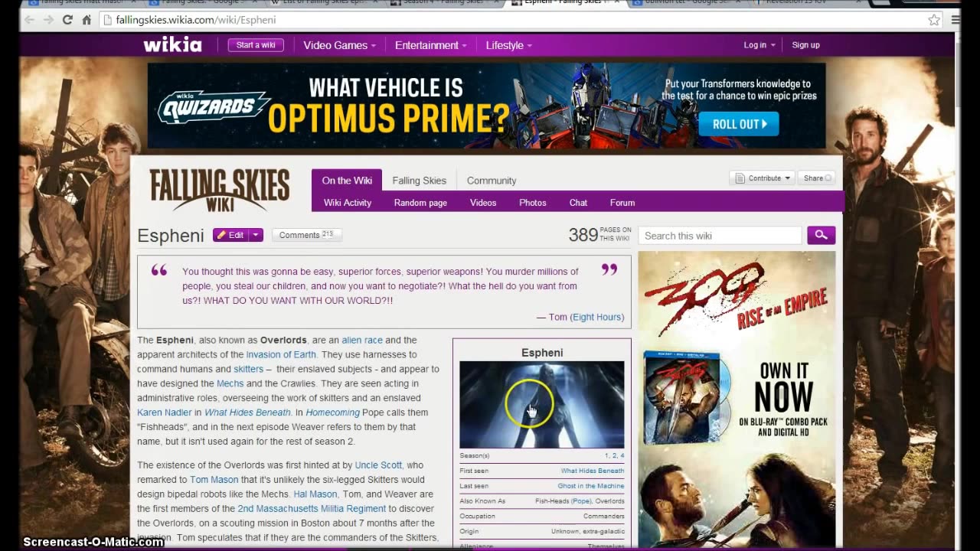Go to the browser home icon
The image size is (980, 551).
tap(87, 20)
